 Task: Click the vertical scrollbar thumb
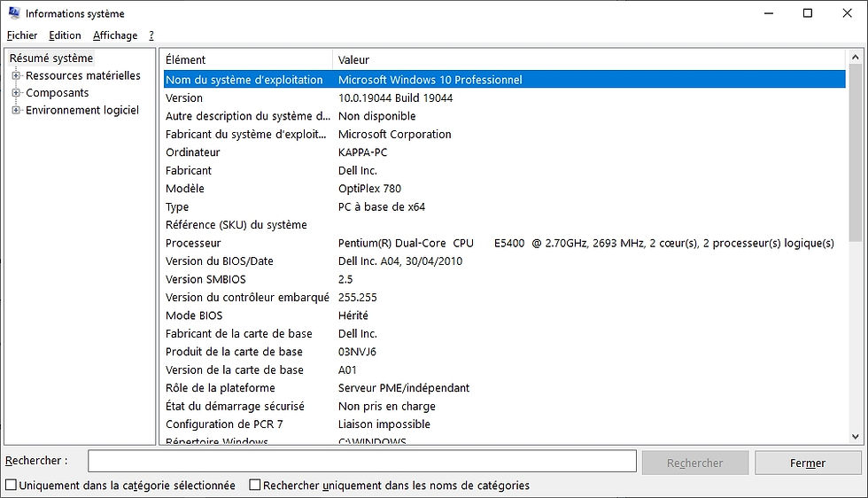pyautogui.click(x=856, y=152)
